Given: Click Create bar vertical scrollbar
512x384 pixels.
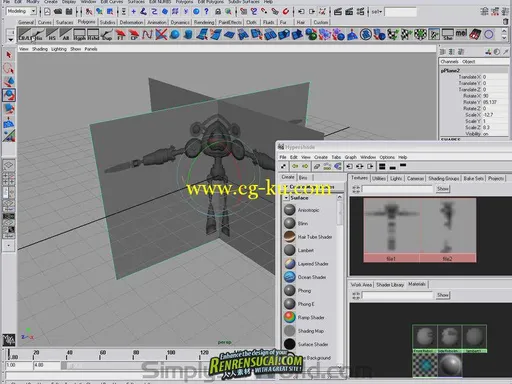Looking at the screenshot, I should [x=340, y=212].
